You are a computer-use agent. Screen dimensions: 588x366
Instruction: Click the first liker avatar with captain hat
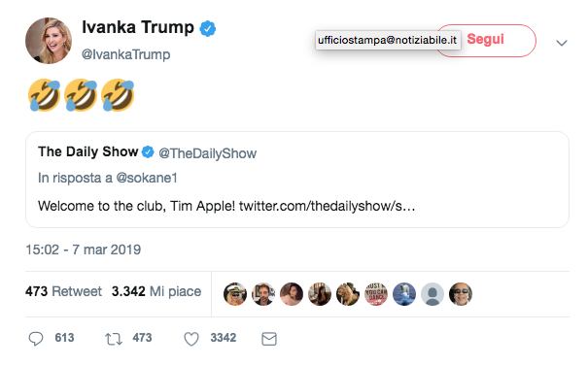(x=235, y=294)
